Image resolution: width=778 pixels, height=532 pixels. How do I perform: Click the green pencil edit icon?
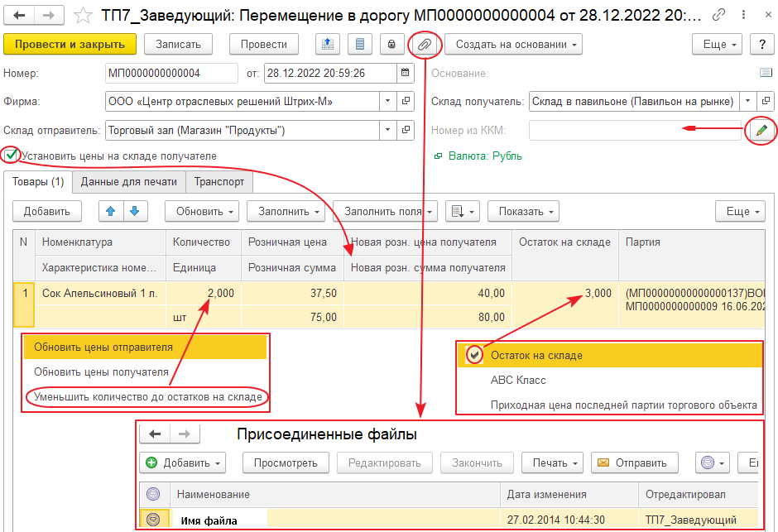click(x=761, y=130)
